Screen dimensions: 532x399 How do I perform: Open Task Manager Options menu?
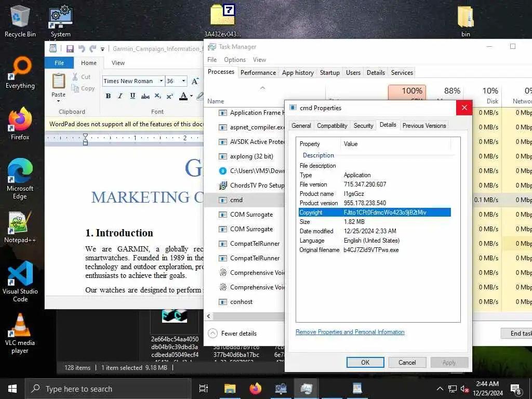coord(234,60)
